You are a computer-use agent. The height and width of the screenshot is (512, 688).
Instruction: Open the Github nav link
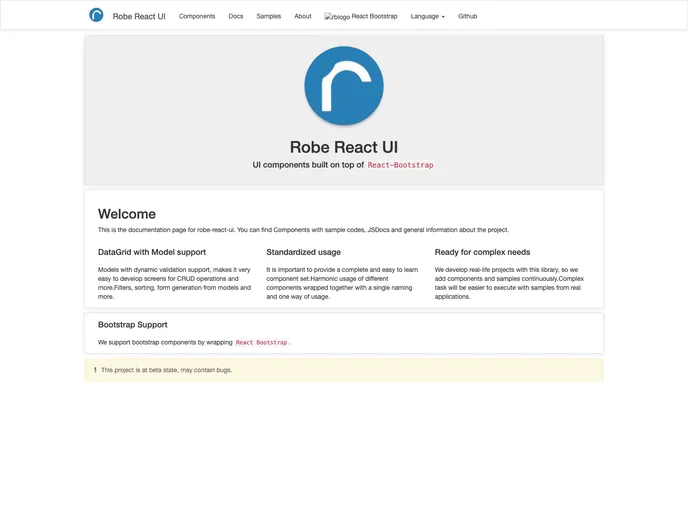coord(467,16)
